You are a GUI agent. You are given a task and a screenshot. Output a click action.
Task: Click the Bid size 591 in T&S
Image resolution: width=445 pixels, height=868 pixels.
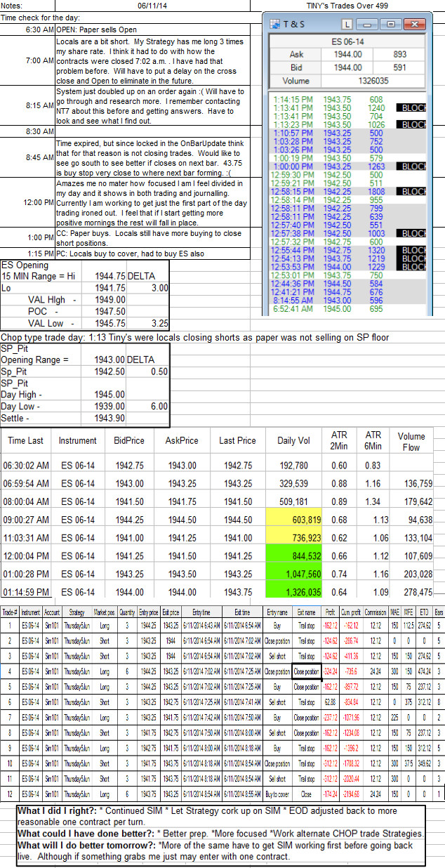coord(400,67)
